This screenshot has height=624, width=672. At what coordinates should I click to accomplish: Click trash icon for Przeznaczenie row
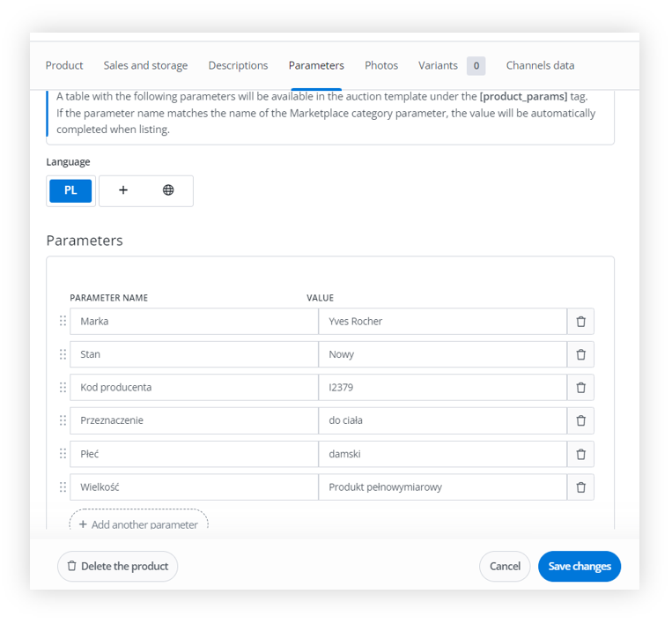click(x=580, y=420)
